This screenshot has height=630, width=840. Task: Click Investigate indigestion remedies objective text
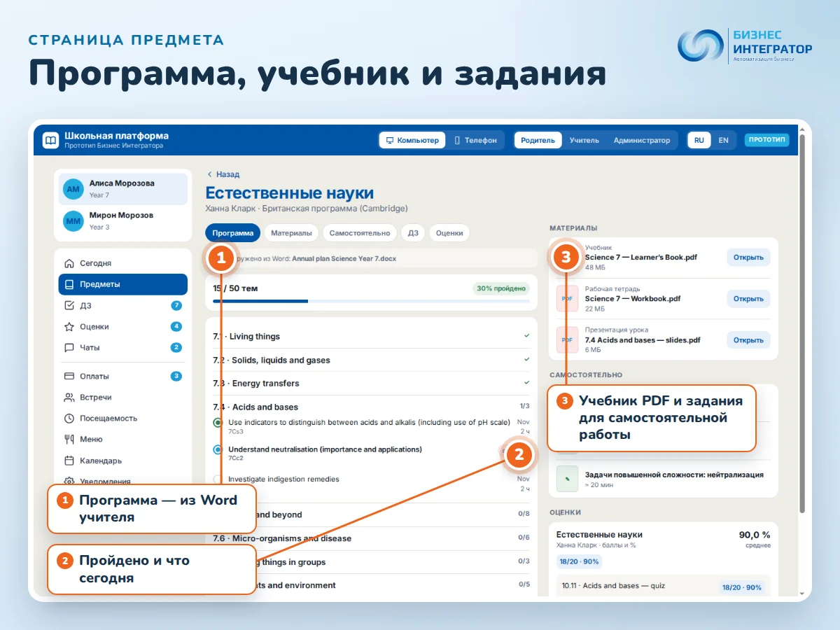click(x=283, y=479)
